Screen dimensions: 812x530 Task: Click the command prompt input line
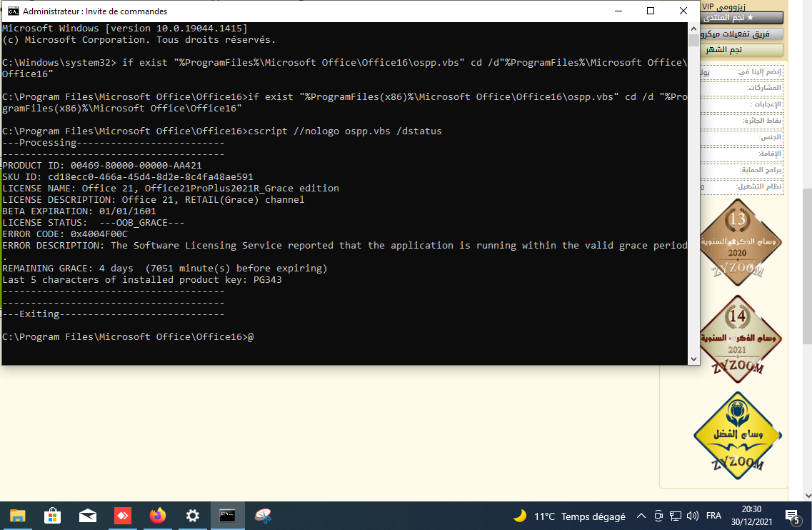(128, 336)
